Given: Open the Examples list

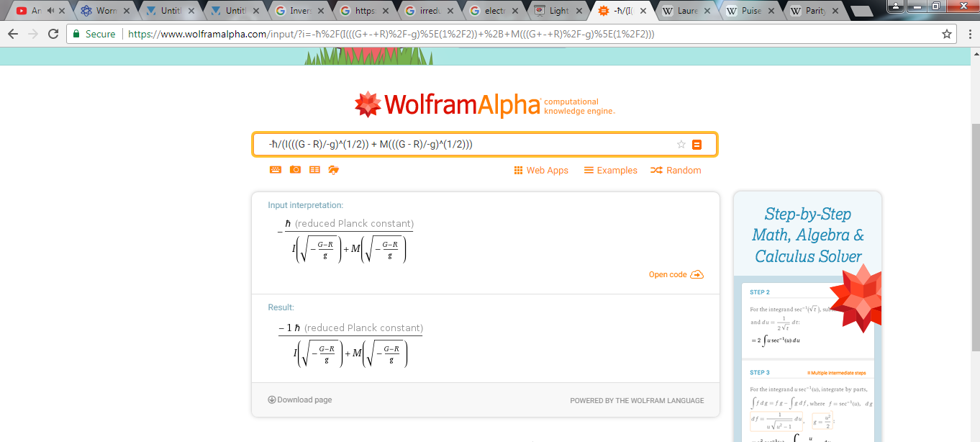Looking at the screenshot, I should pos(610,171).
